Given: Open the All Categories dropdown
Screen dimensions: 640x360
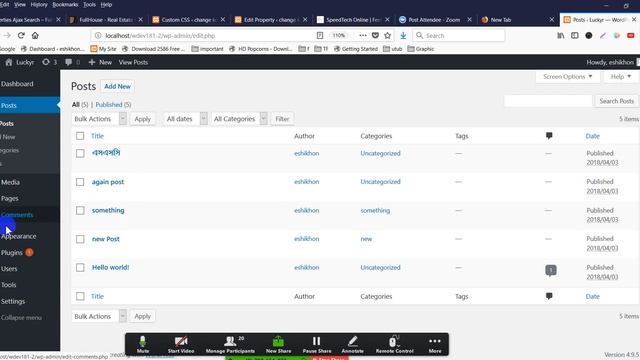Looking at the screenshot, I should 239,119.
